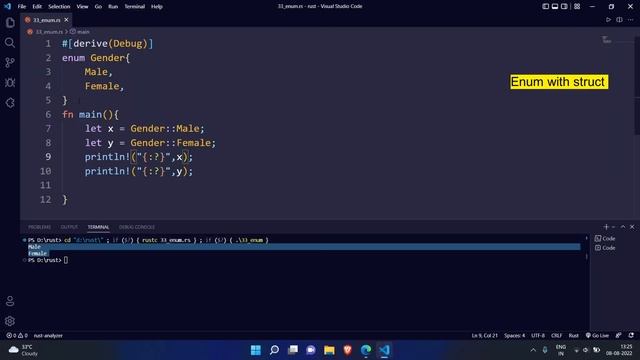Open the Accounts menu in the activity bar
The height and width of the screenshot is (360, 640).
(x=10, y=301)
